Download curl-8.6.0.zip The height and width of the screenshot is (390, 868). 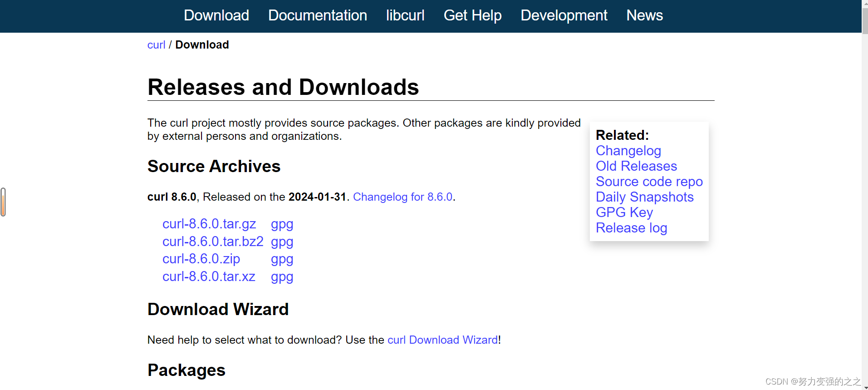point(201,259)
